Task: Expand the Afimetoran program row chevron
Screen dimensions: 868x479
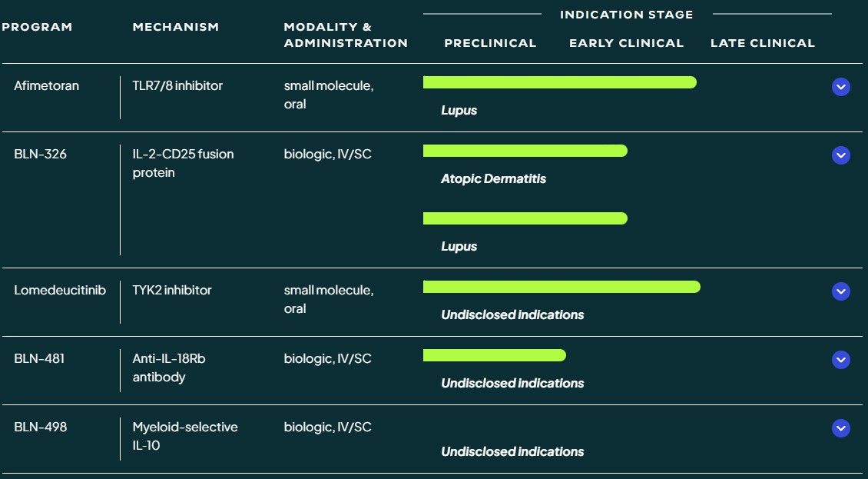Action: 840,86
